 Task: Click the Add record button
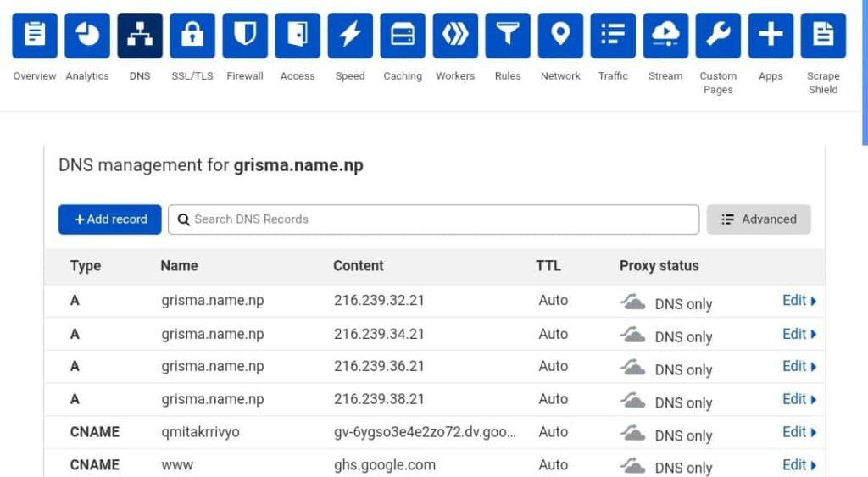[109, 219]
